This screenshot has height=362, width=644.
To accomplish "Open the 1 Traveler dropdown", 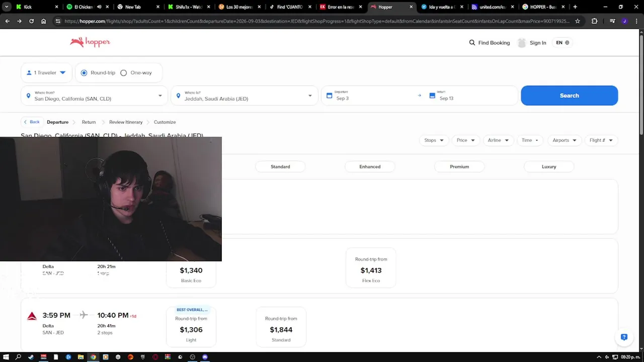I will (x=46, y=73).
